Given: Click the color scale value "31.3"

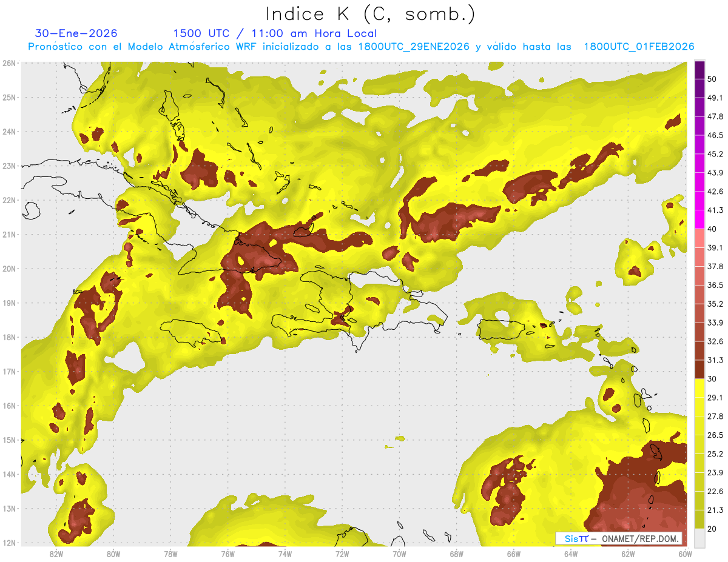Looking at the screenshot, I should pos(715,360).
